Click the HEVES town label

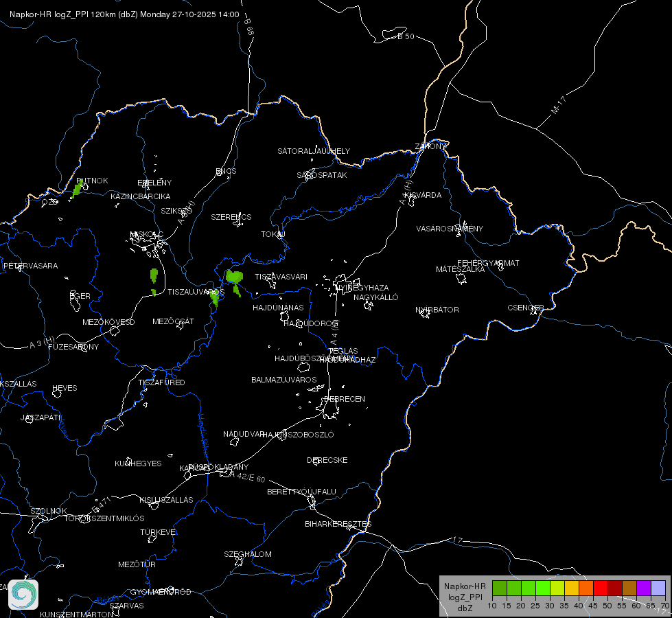(x=65, y=388)
